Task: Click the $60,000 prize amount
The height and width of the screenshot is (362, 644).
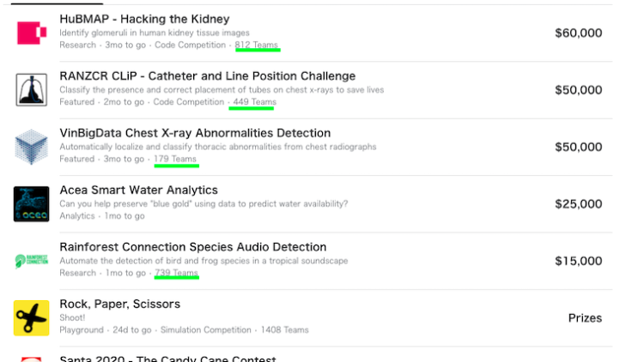Action: 578,33
